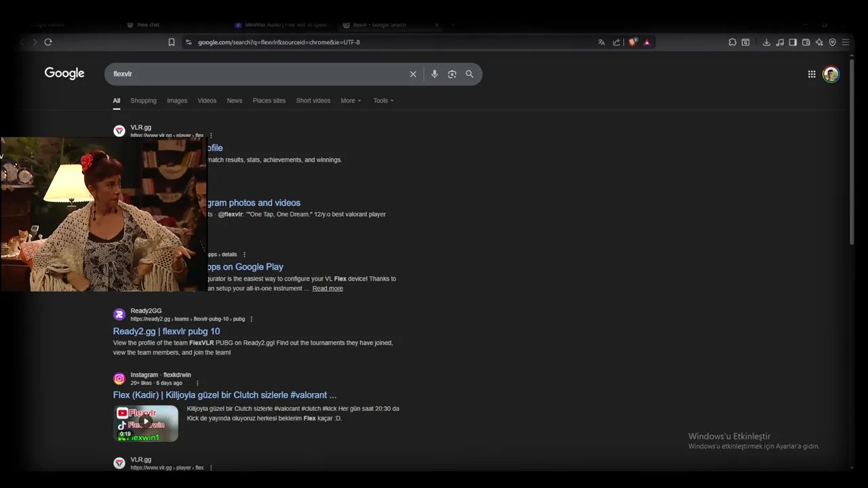The height and width of the screenshot is (488, 868).
Task: Open the Google account profile avatar
Action: tap(831, 74)
